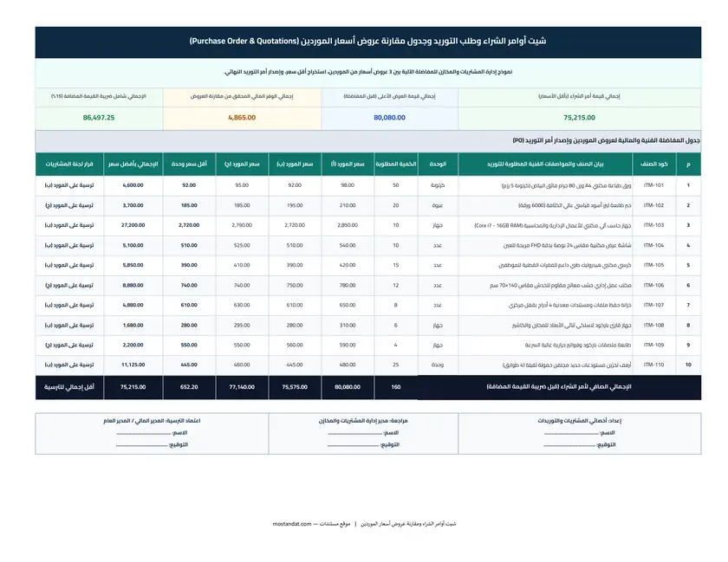Select the best-price total 27,200.00
Screen dimensions: 728x562
(x=133, y=225)
